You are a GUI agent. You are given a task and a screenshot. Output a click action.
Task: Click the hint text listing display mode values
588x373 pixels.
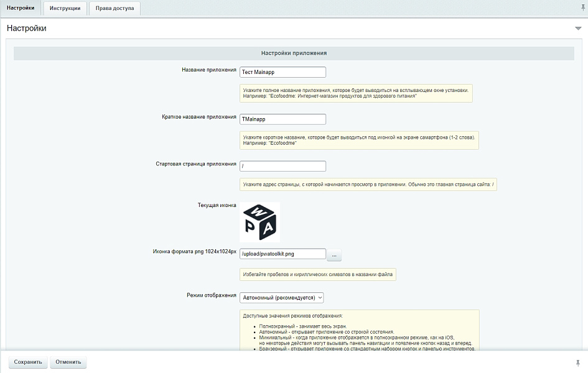360,329
